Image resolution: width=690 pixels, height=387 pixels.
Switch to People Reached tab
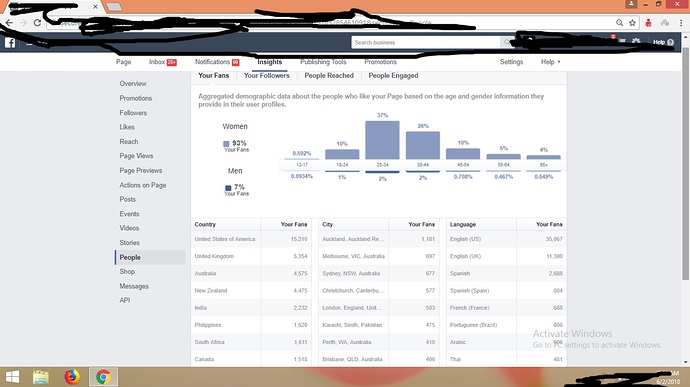pyautogui.click(x=329, y=76)
